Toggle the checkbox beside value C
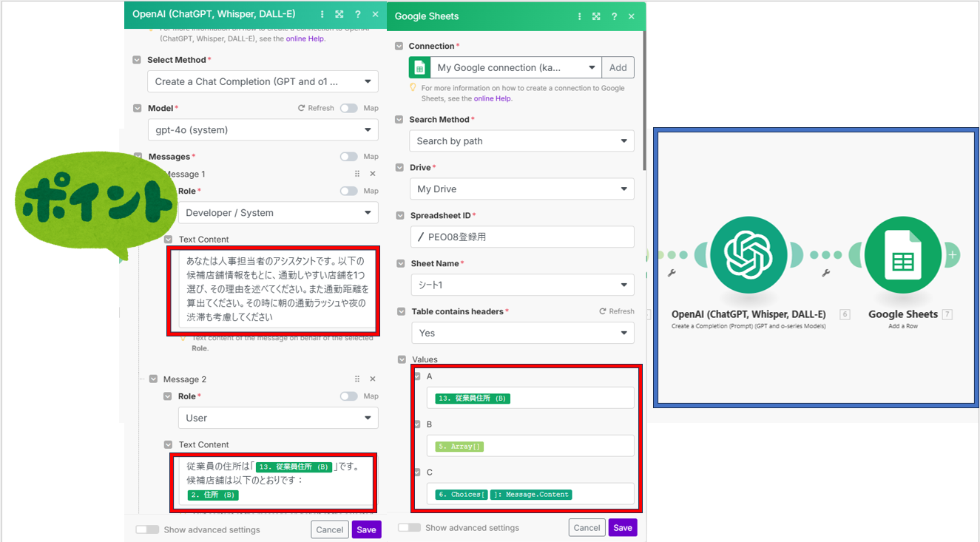This screenshot has width=980, height=542. [x=417, y=472]
